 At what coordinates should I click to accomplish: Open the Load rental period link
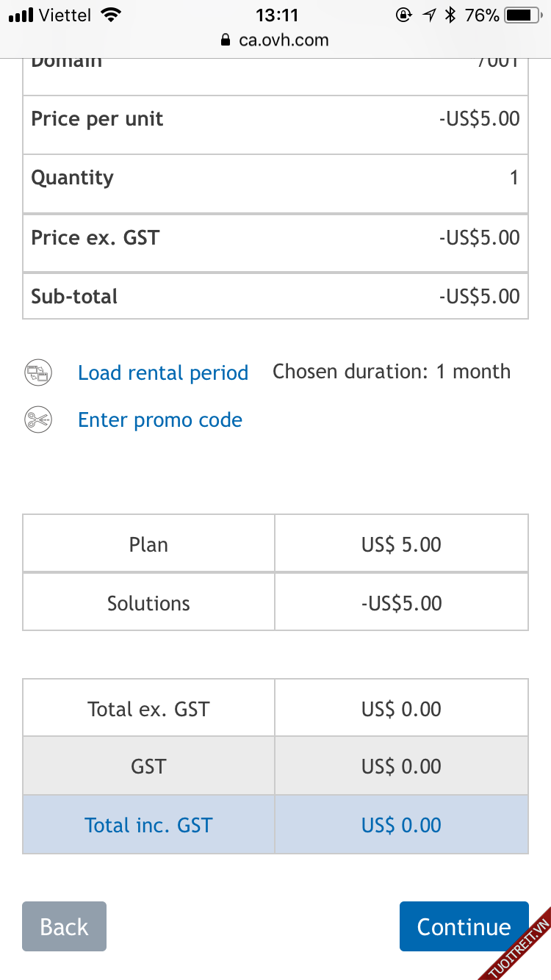tap(163, 373)
